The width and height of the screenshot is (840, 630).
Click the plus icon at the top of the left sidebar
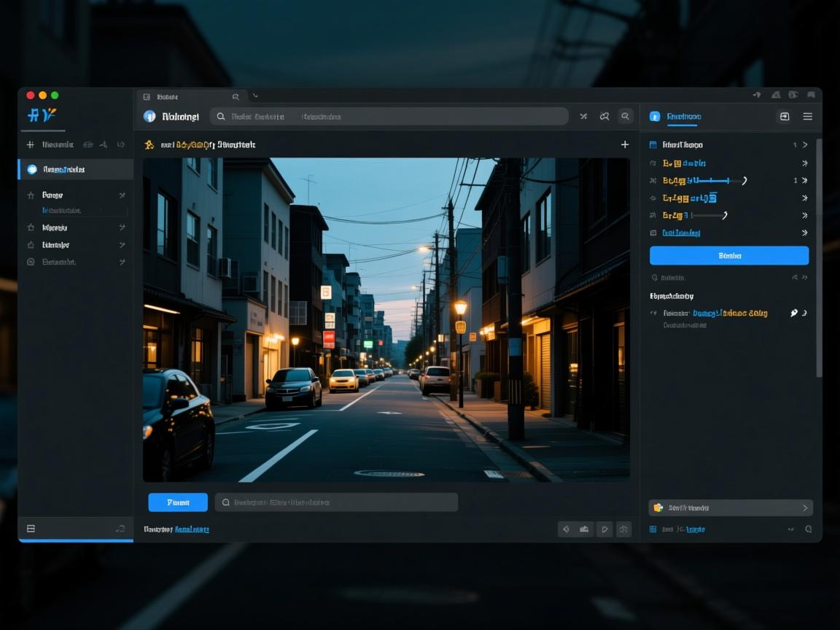[31, 145]
